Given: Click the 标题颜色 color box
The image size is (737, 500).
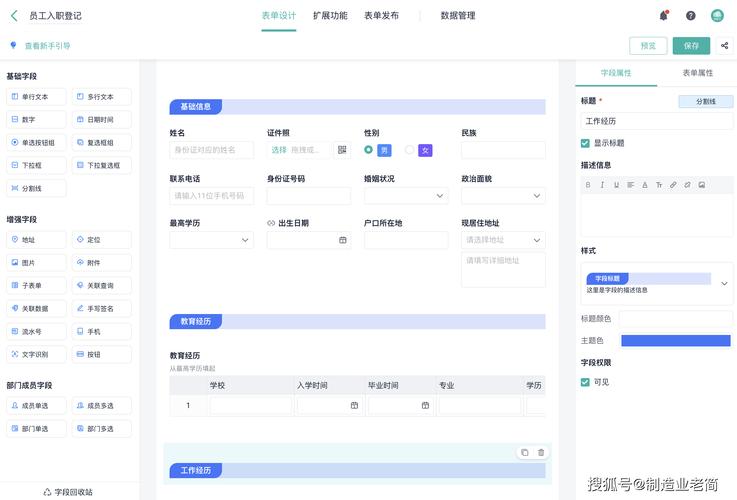Looking at the screenshot, I should coord(676,319).
